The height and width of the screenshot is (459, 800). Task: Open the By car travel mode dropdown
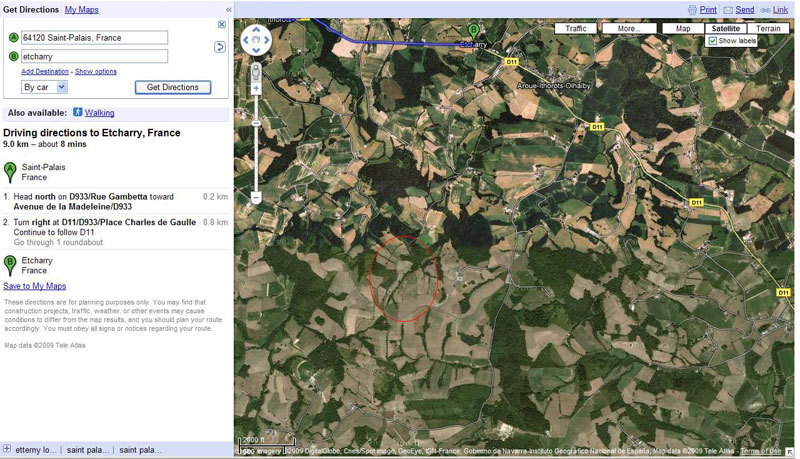pyautogui.click(x=45, y=87)
